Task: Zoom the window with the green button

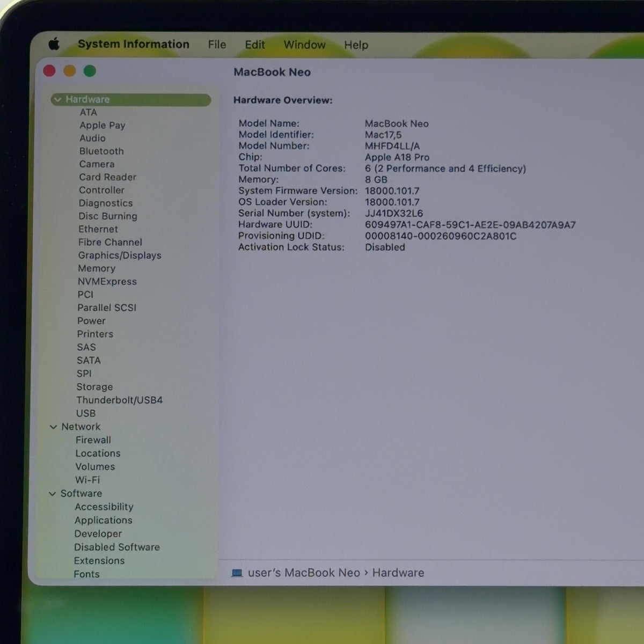Action: (x=90, y=71)
